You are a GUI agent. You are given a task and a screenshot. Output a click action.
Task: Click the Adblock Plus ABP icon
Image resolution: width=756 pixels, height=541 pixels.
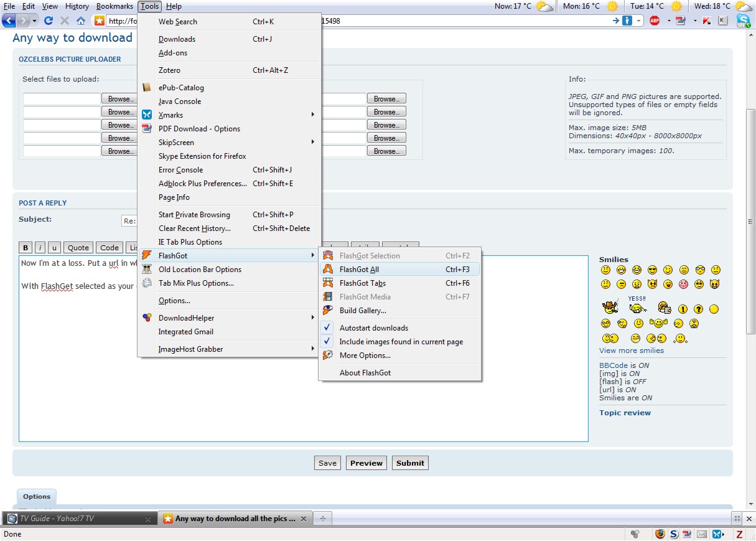[x=654, y=21]
